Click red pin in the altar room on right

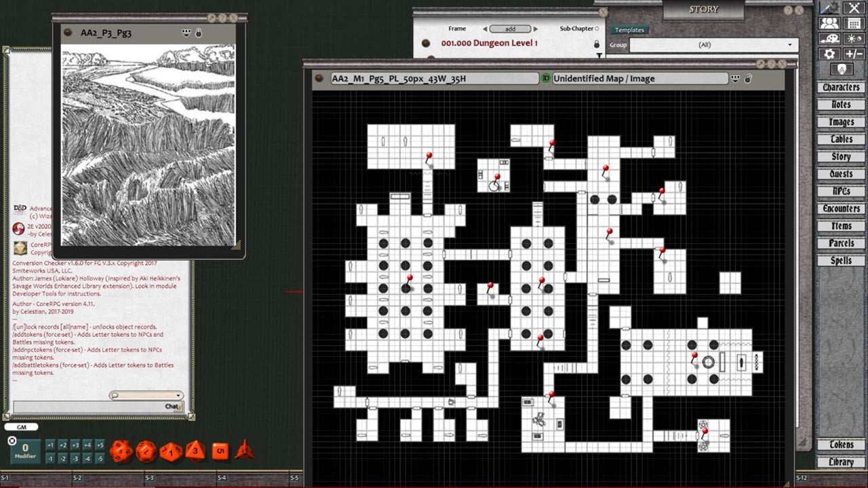click(x=694, y=358)
